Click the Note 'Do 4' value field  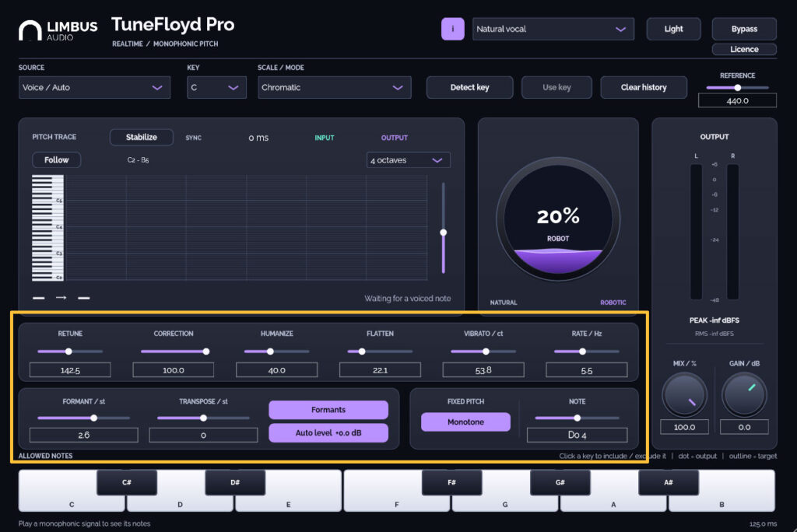click(577, 435)
